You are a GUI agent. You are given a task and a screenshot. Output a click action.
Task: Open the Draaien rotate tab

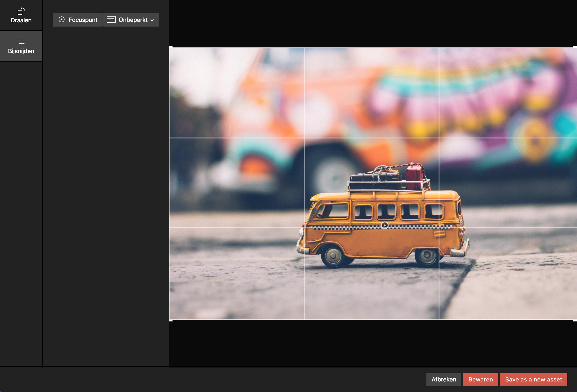21,15
